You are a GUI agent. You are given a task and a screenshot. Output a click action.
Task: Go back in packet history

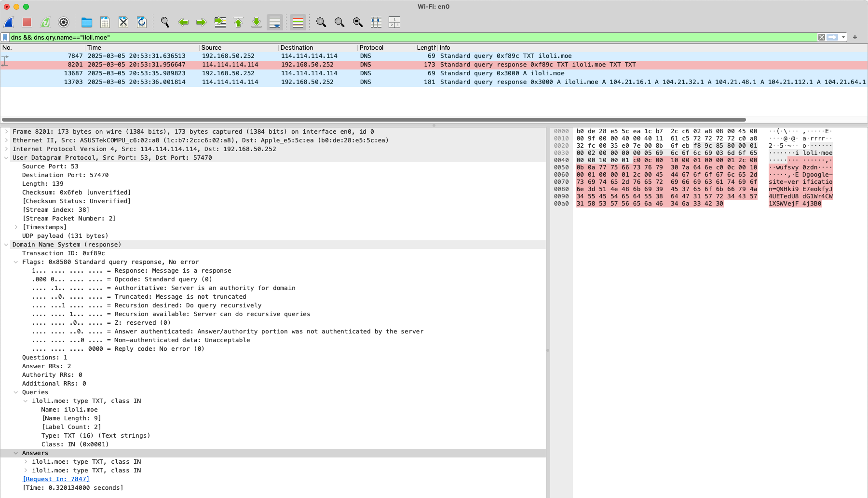[x=183, y=22]
